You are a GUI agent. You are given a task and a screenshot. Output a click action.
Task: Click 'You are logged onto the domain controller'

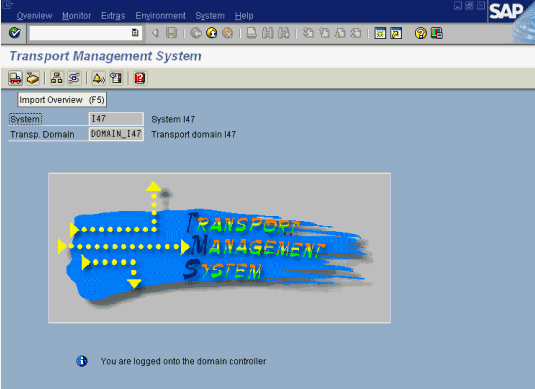183,361
